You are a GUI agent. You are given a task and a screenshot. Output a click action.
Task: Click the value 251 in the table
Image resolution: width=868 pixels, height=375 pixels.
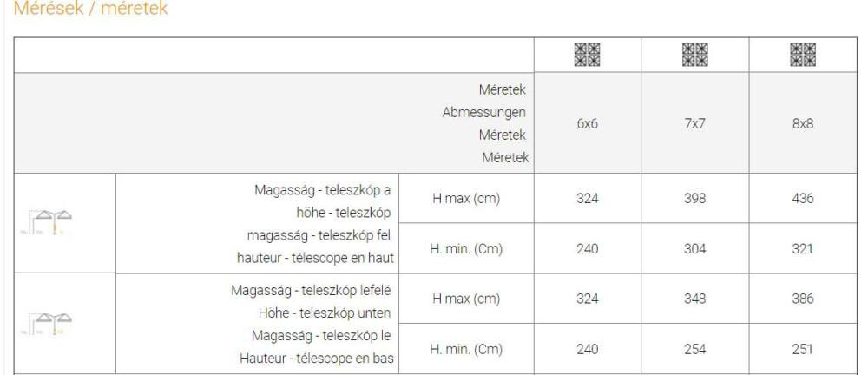[803, 350]
